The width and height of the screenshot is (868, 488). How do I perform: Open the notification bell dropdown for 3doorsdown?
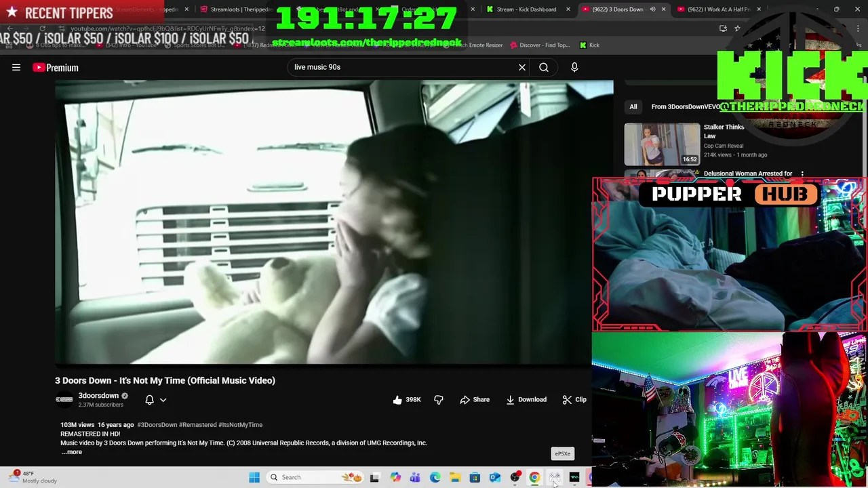point(155,400)
